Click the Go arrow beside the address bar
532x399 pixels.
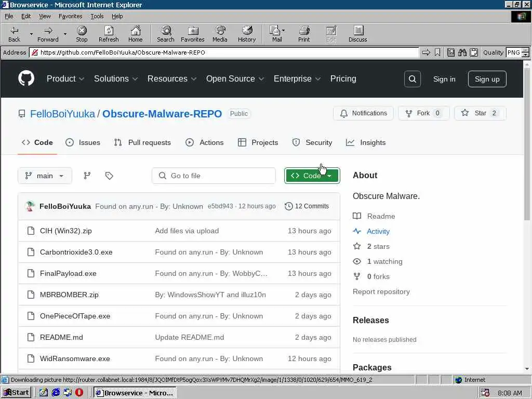coord(426,52)
